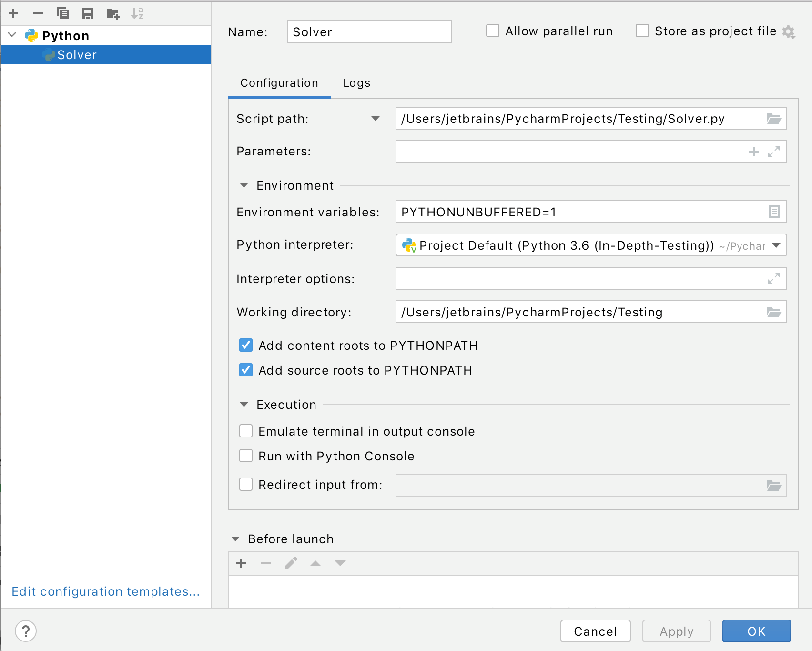Add a new run configuration
The width and height of the screenshot is (812, 651).
(13, 13)
